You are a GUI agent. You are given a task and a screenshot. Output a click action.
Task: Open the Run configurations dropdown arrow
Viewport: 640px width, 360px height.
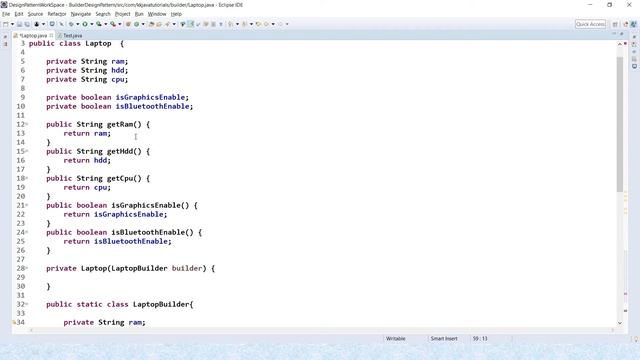tap(91, 24)
